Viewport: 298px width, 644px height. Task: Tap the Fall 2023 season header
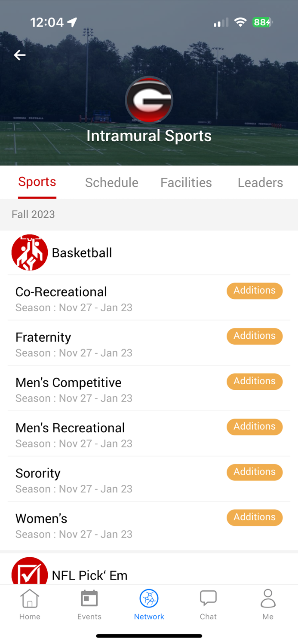pos(33,214)
